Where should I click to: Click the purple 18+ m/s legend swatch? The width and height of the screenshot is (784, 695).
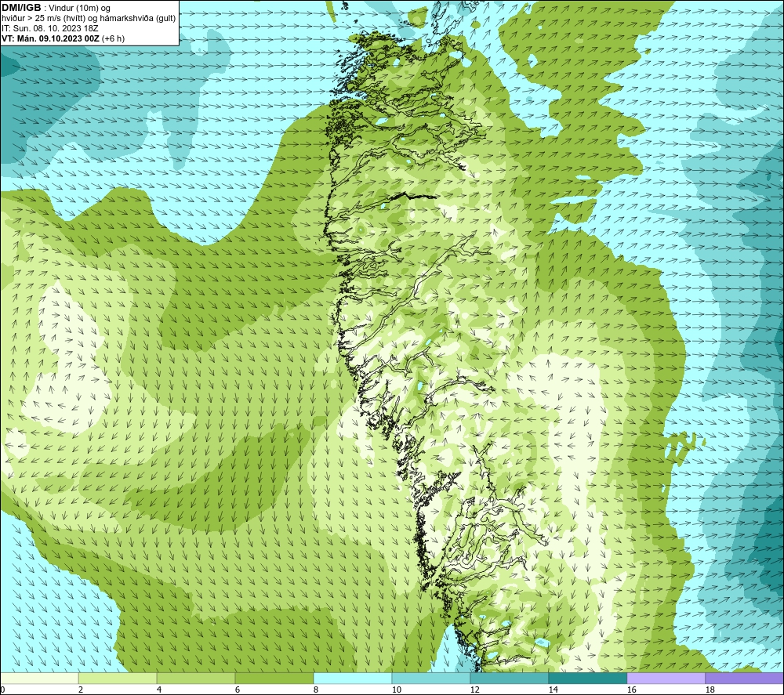(x=745, y=678)
